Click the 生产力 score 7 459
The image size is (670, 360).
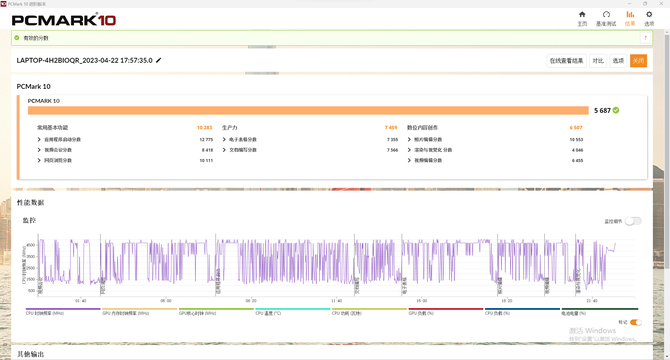(x=391, y=128)
